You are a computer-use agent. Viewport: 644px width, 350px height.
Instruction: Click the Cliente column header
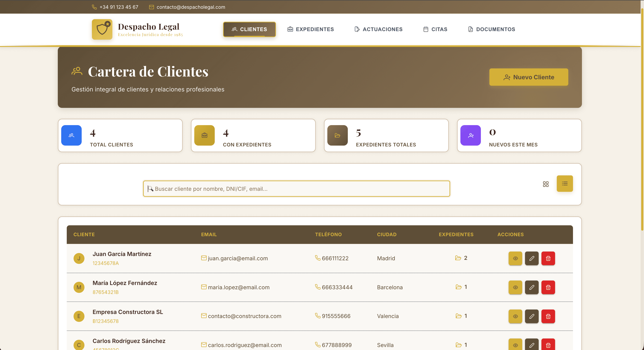pyautogui.click(x=84, y=234)
